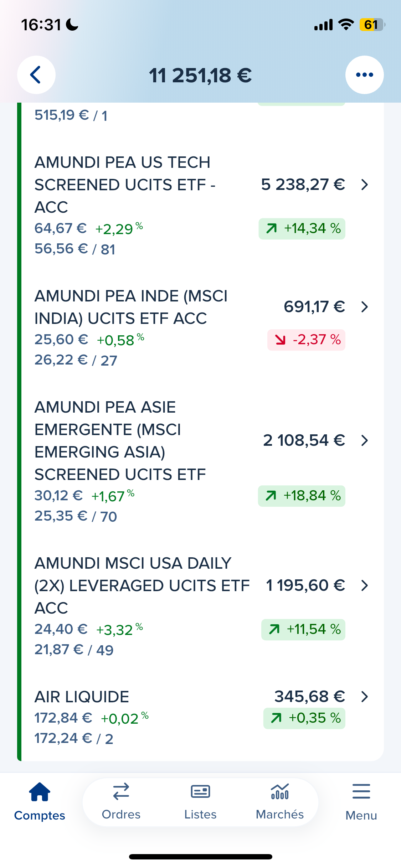The width and height of the screenshot is (401, 868).
Task: Tap the back arrow button
Action: pyautogui.click(x=36, y=75)
